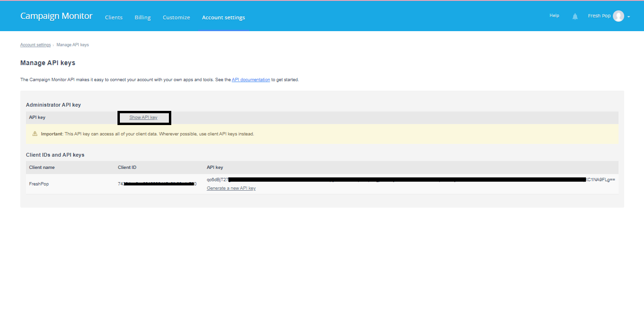Click the FreshPop client ID value
Screen dimensions: 644x310
pyautogui.click(x=157, y=184)
